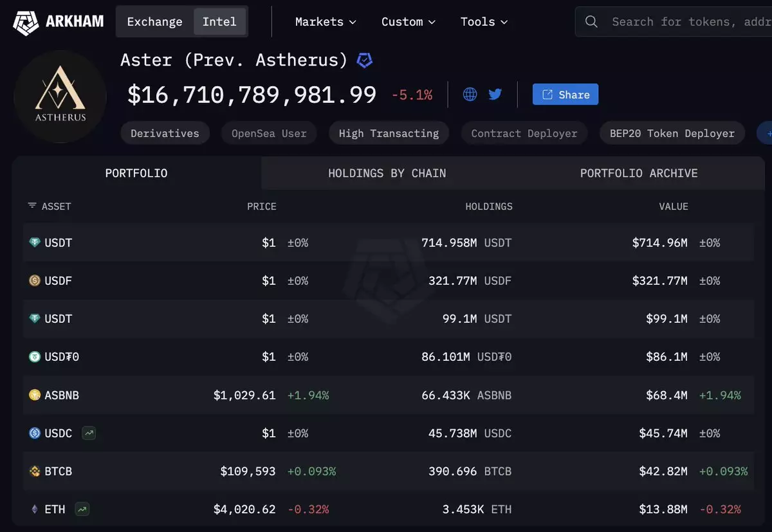Select the Intel mode toggle
Screen dimensions: 772x532
(219, 22)
